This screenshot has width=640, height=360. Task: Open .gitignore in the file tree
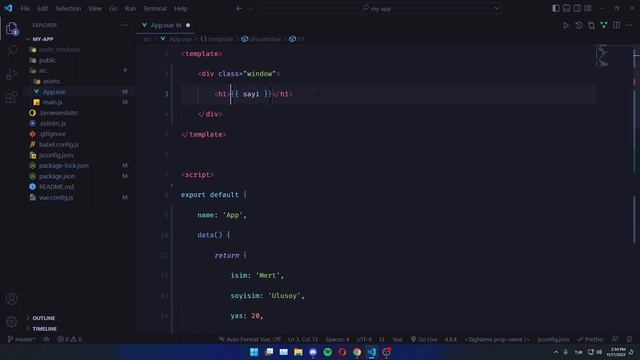tap(52, 134)
